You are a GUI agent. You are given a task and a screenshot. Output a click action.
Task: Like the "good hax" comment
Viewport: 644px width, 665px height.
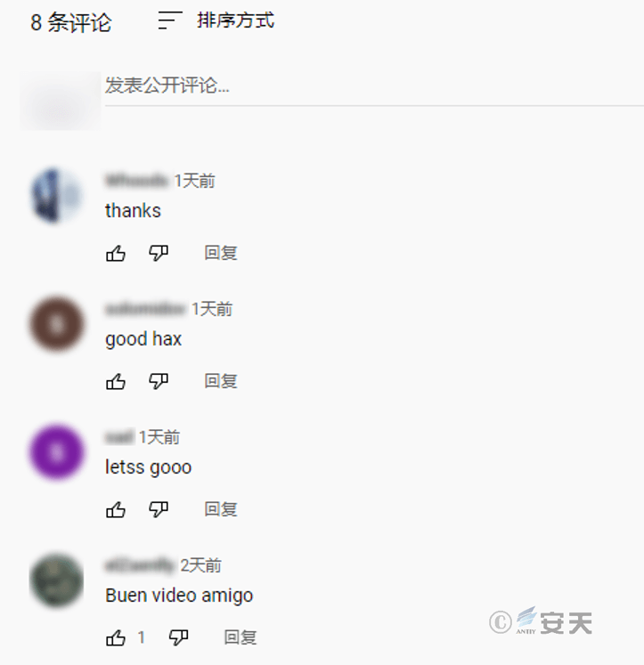click(116, 381)
